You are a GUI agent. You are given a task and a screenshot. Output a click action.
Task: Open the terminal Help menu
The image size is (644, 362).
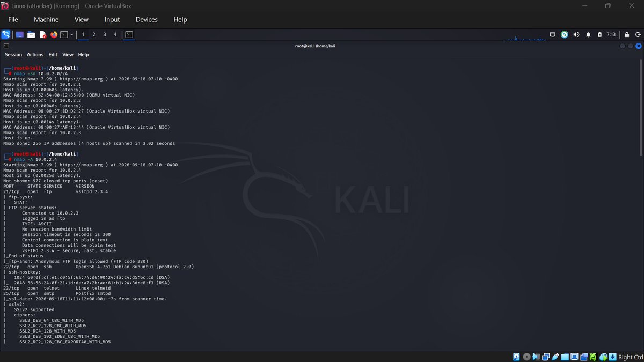83,55
